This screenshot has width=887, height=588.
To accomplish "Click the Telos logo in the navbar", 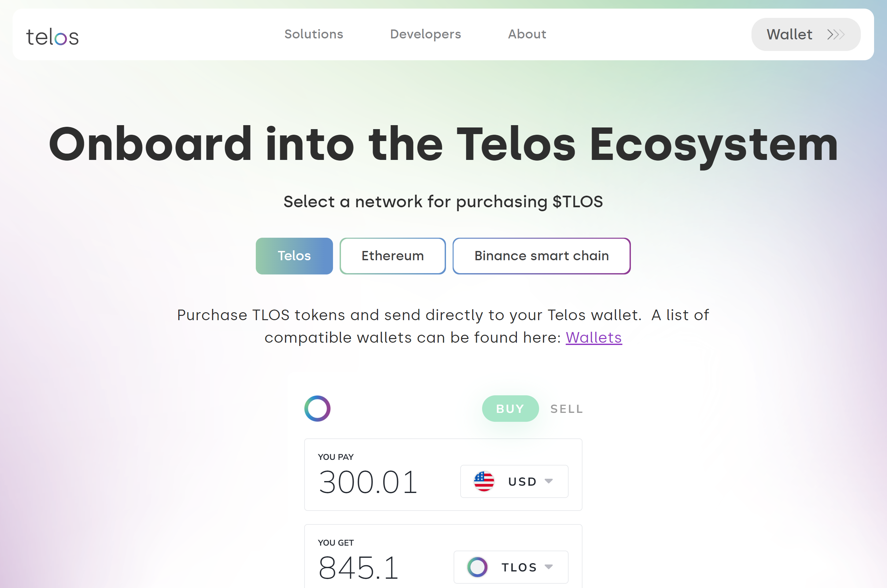I will (53, 36).
